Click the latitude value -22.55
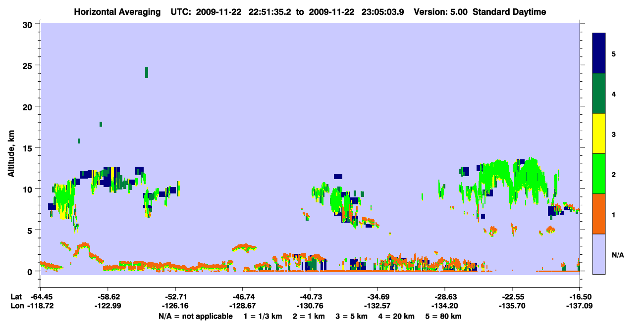The height and width of the screenshot is (330, 644). point(512,297)
